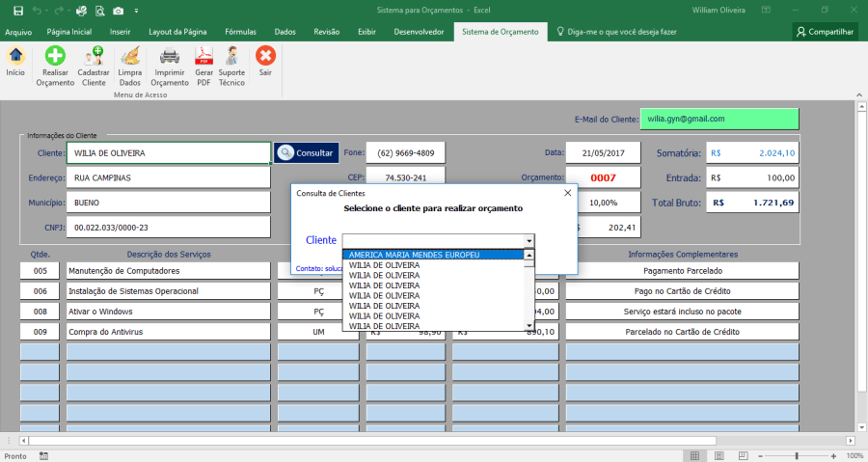Switch to Page Layout view icon

[719, 456]
